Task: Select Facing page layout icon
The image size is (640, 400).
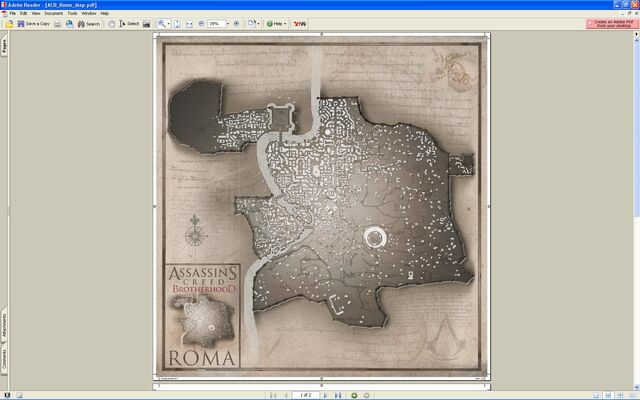Action: pos(632,395)
